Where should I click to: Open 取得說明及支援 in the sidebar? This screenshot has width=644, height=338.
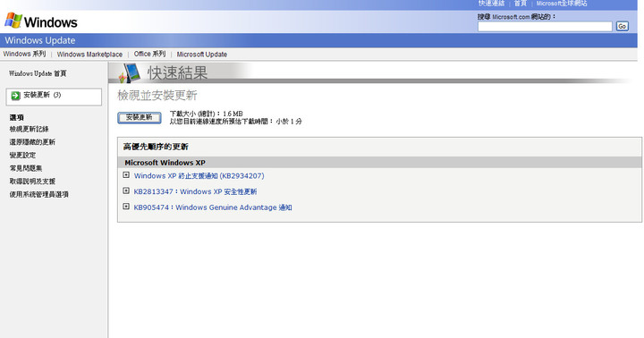(x=32, y=182)
